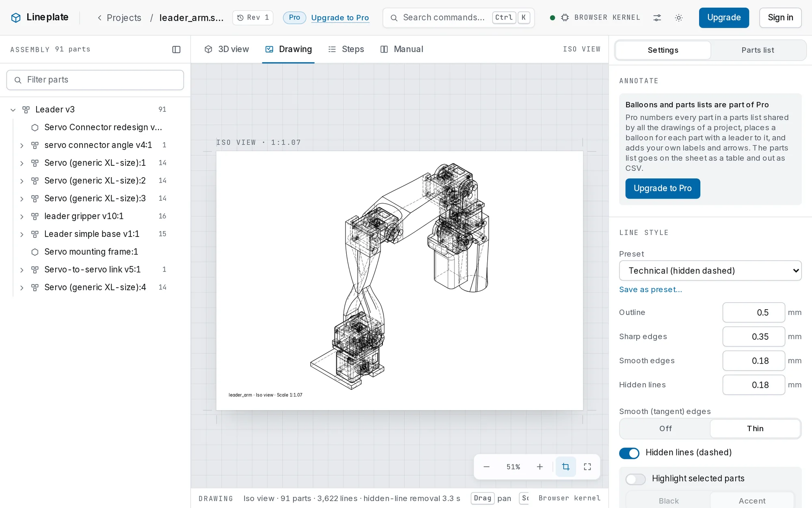Choose Accent highlight option

point(752,501)
